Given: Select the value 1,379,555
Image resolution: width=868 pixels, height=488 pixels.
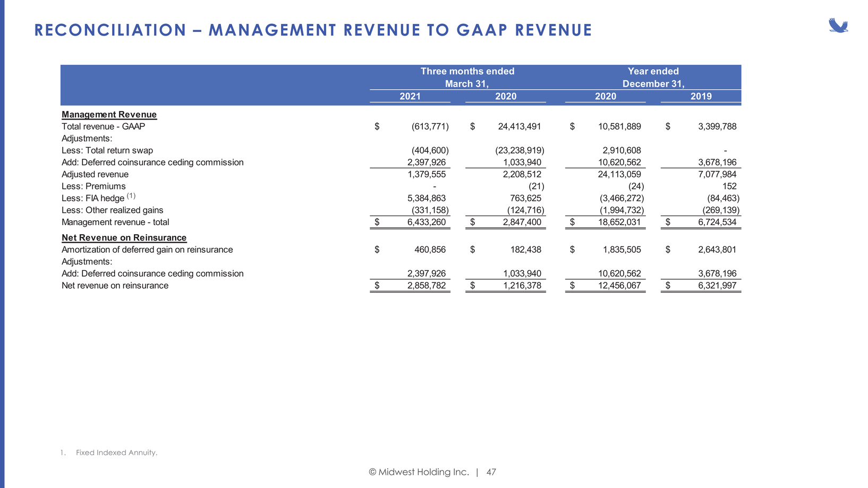Looking at the screenshot, I should 427,174.
